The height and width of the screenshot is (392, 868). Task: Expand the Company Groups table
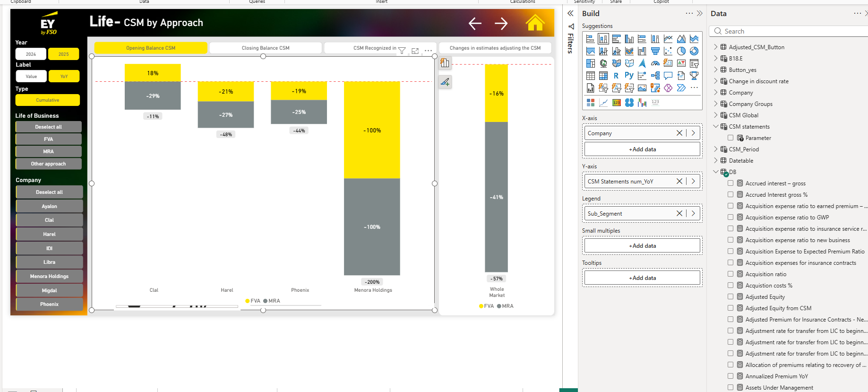[715, 104]
